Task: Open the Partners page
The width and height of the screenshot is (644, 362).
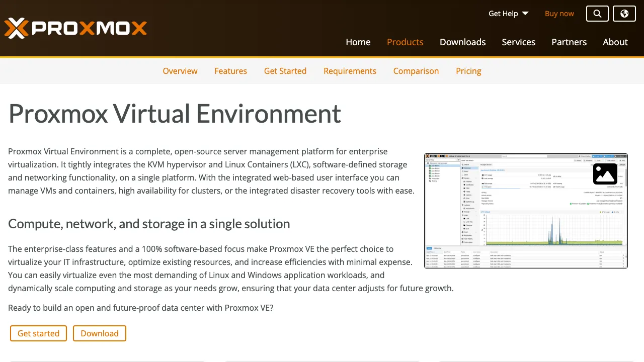Action: point(569,42)
